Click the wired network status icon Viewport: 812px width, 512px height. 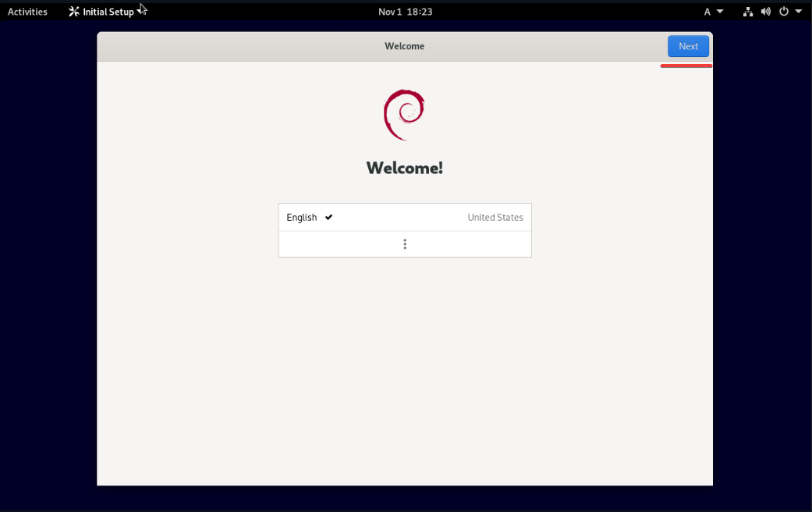pyautogui.click(x=747, y=12)
